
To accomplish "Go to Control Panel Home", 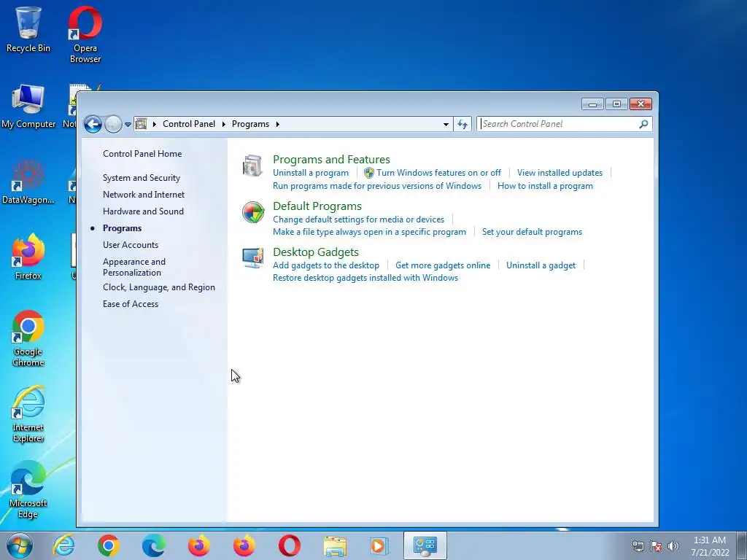I will tap(142, 154).
